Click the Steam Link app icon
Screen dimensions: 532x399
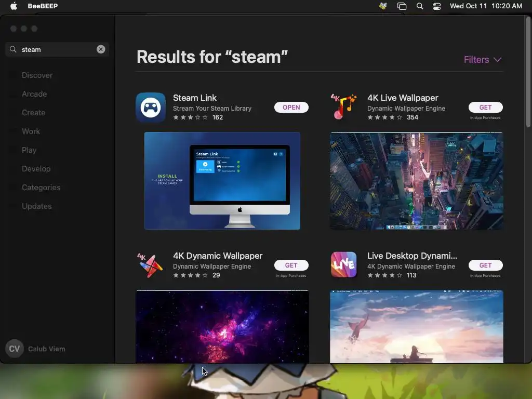point(151,108)
